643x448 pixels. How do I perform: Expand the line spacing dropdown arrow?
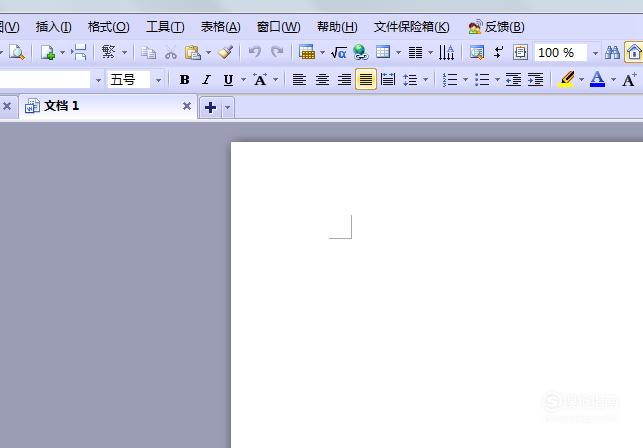tap(425, 79)
